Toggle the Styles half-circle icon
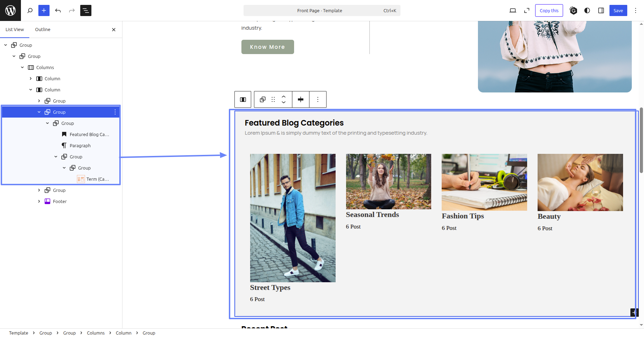This screenshot has width=644, height=337. [587, 10]
